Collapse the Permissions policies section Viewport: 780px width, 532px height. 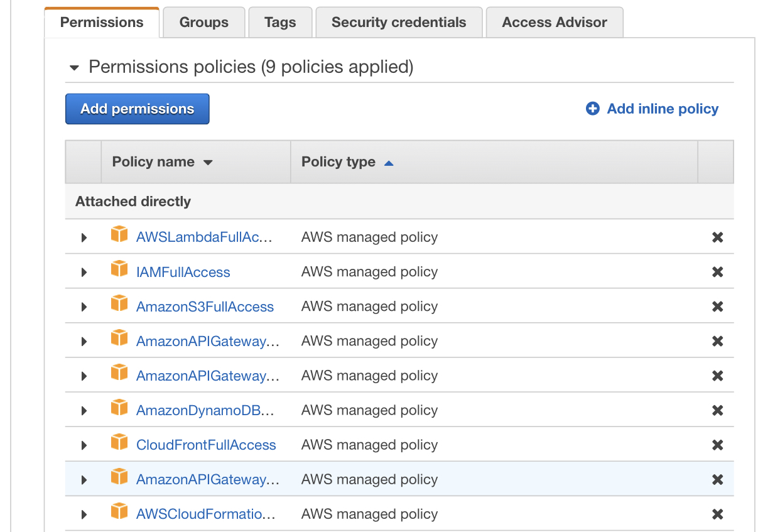coord(74,68)
